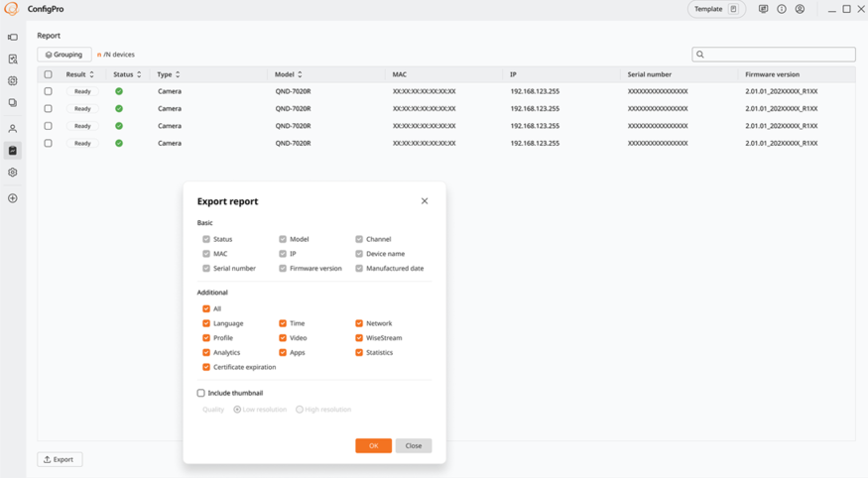Enable the Include thumbnail checkbox
This screenshot has height=478, width=868.
pyautogui.click(x=201, y=393)
